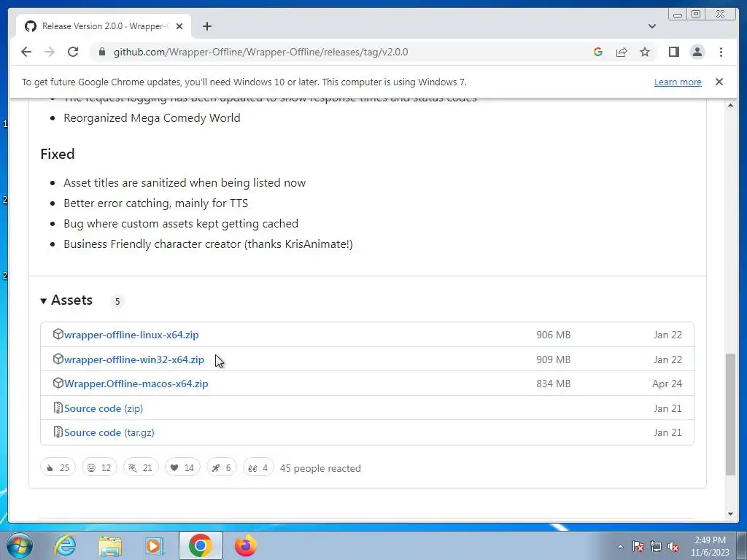Open the muted volume tray icon
This screenshot has width=747, height=560.
point(673,546)
